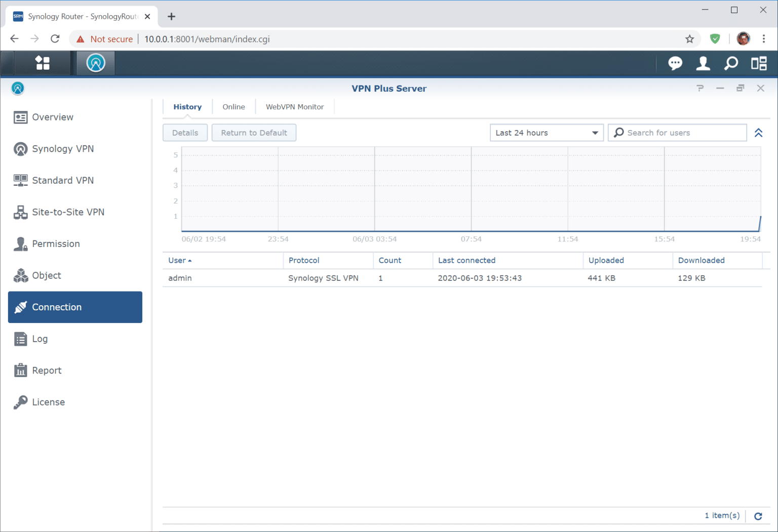The image size is (778, 532).
Task: Close the Synology Router browser tab
Action: pos(147,17)
